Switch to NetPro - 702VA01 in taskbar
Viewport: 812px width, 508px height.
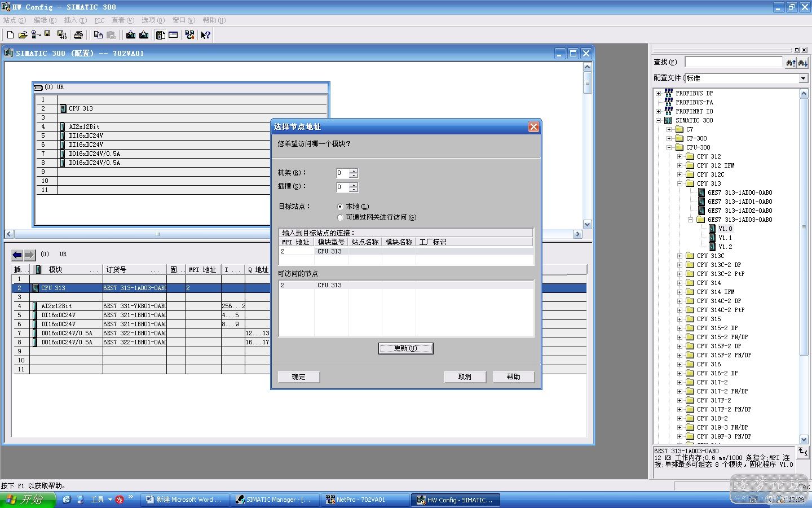(365, 500)
